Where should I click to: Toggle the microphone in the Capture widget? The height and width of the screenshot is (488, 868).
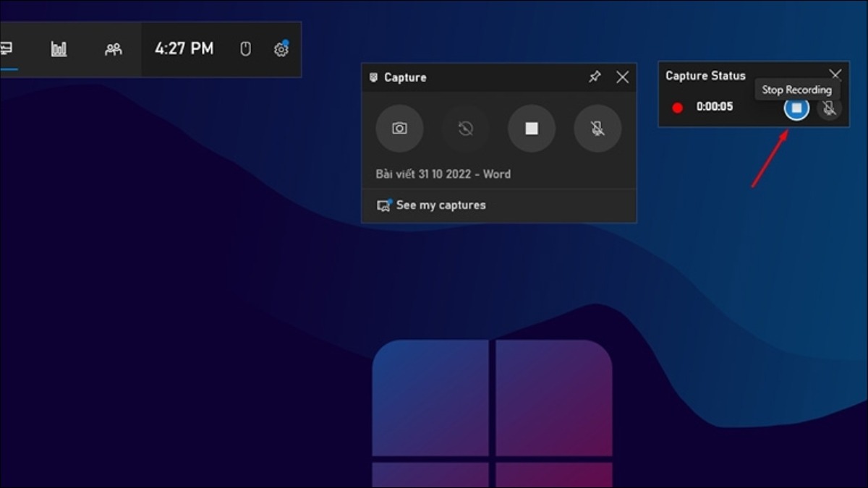point(597,129)
